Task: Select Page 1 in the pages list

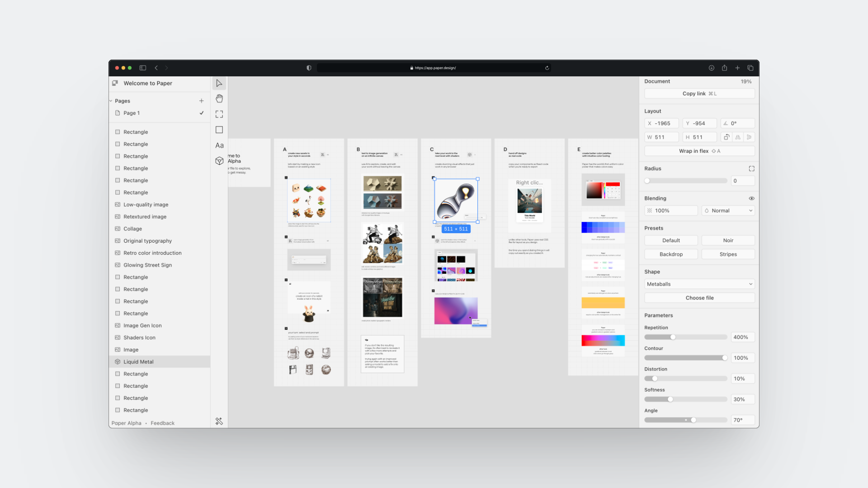Action: [x=132, y=113]
